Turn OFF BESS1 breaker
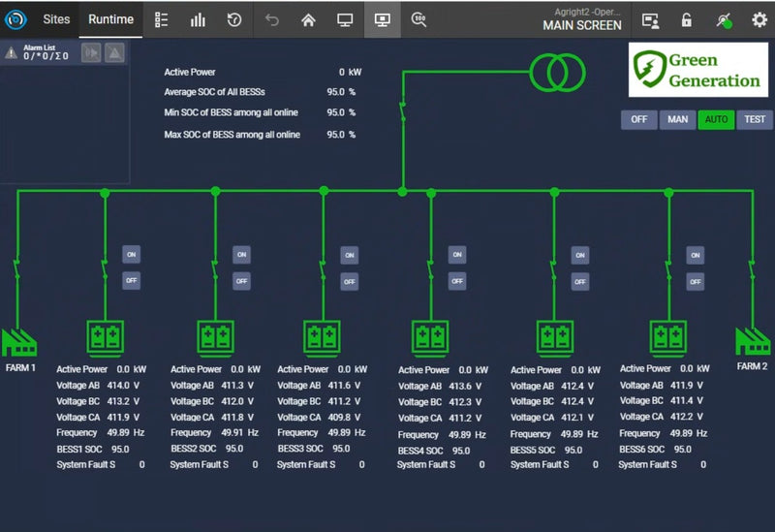775x532 pixels. tap(132, 280)
